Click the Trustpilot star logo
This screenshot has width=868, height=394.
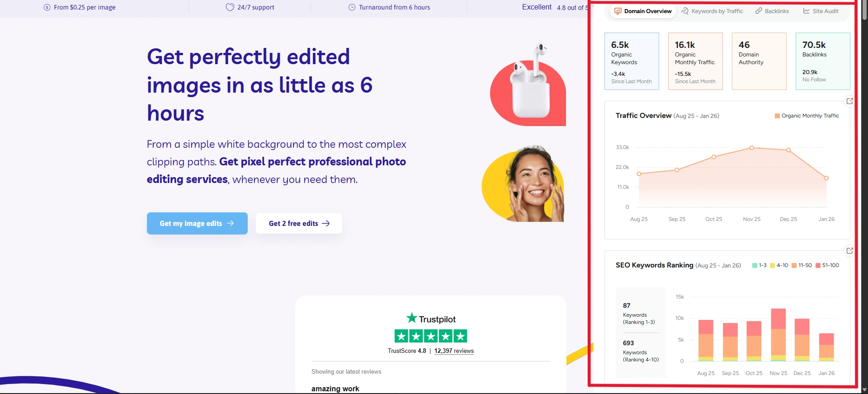coord(411,318)
